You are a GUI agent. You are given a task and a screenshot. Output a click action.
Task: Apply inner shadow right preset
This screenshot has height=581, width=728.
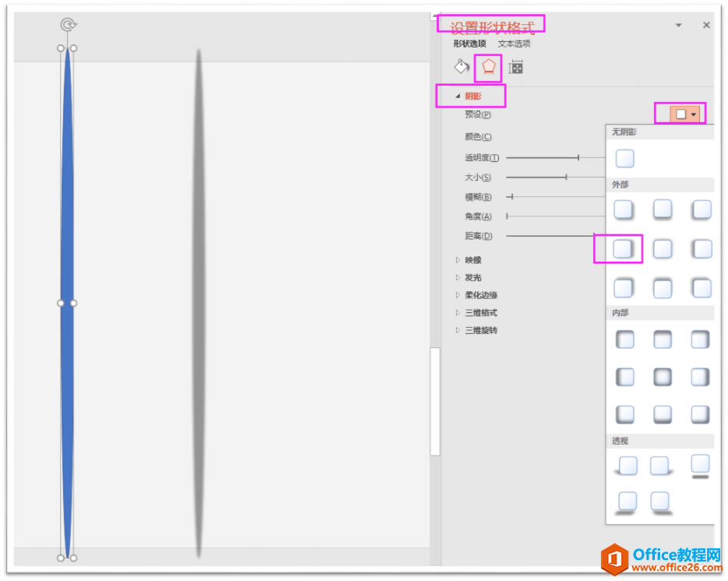(x=700, y=377)
